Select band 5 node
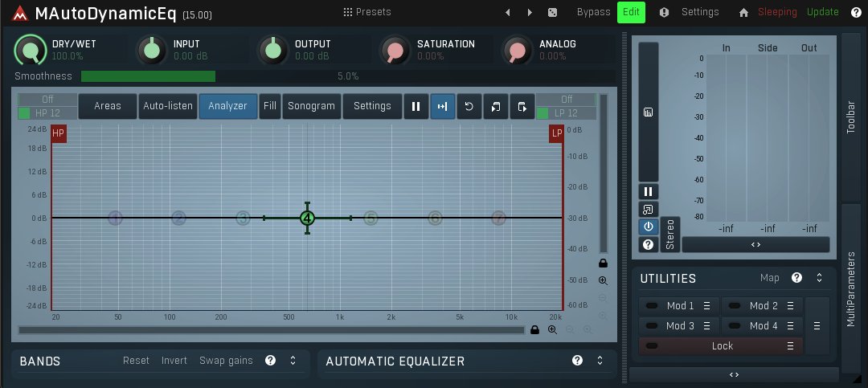The image size is (868, 388). pos(371,218)
